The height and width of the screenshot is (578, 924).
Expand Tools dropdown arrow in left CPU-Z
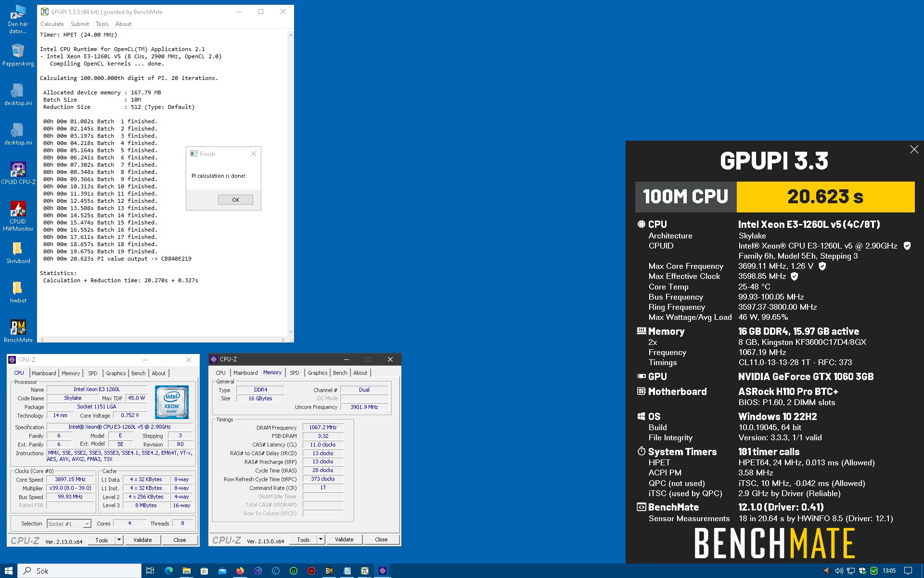click(x=119, y=540)
